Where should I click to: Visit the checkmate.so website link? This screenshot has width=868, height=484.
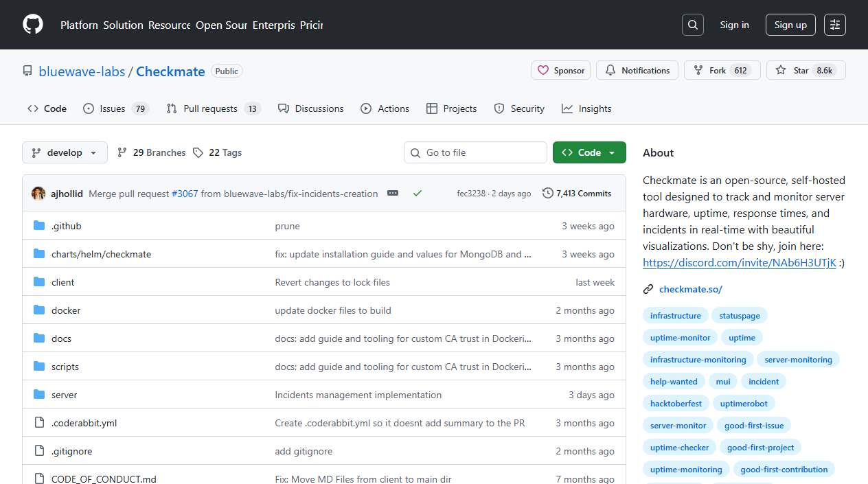(691, 289)
